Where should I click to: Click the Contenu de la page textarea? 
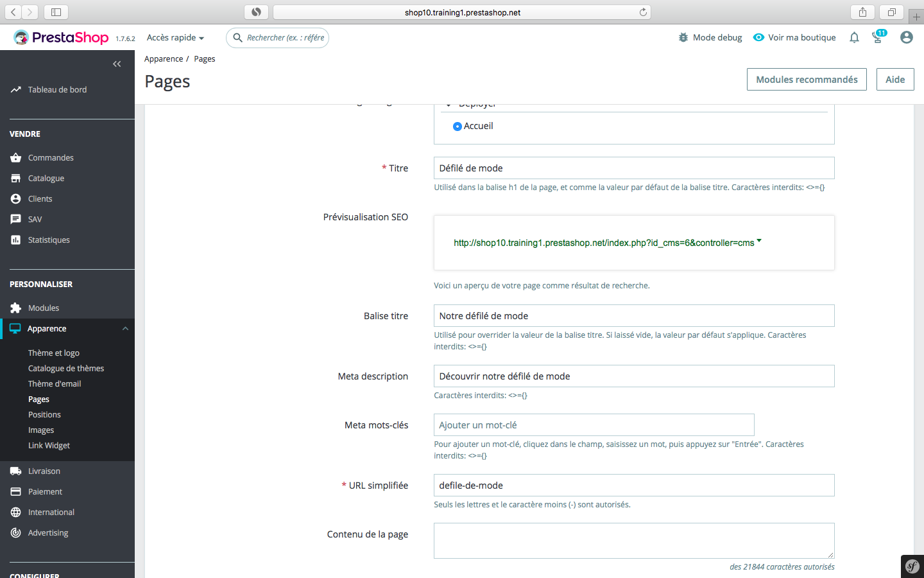click(x=634, y=541)
